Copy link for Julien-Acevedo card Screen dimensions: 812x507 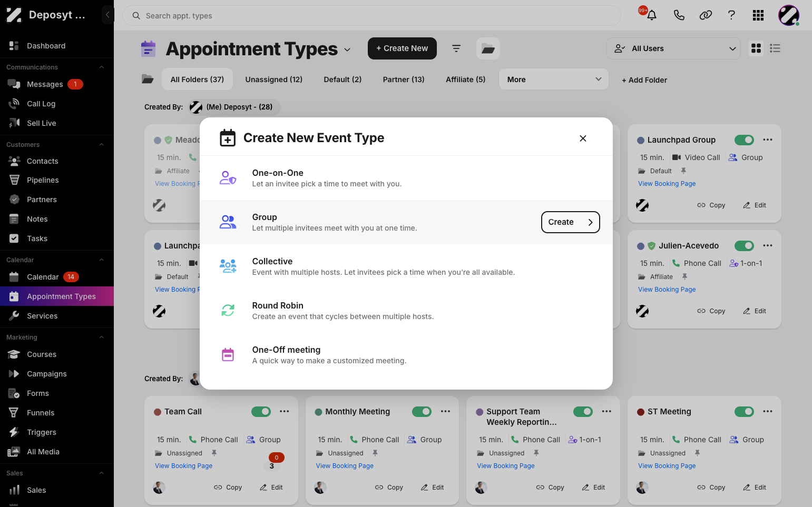tap(711, 311)
